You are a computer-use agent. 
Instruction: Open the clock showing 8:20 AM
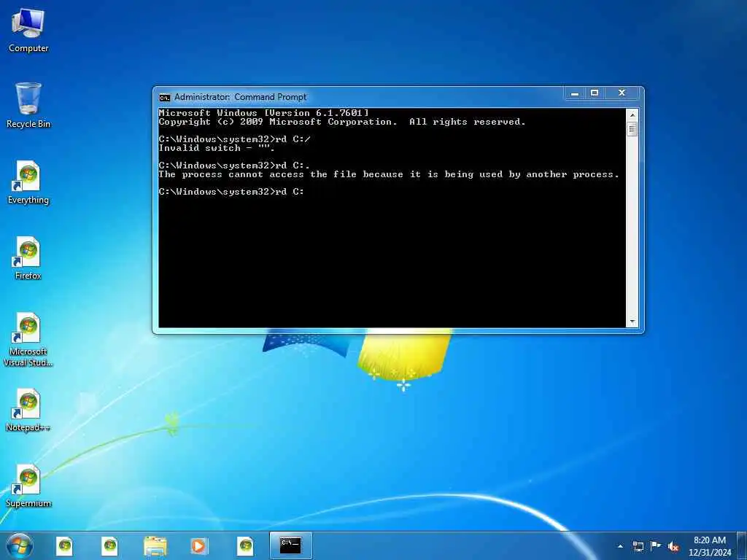click(709, 546)
